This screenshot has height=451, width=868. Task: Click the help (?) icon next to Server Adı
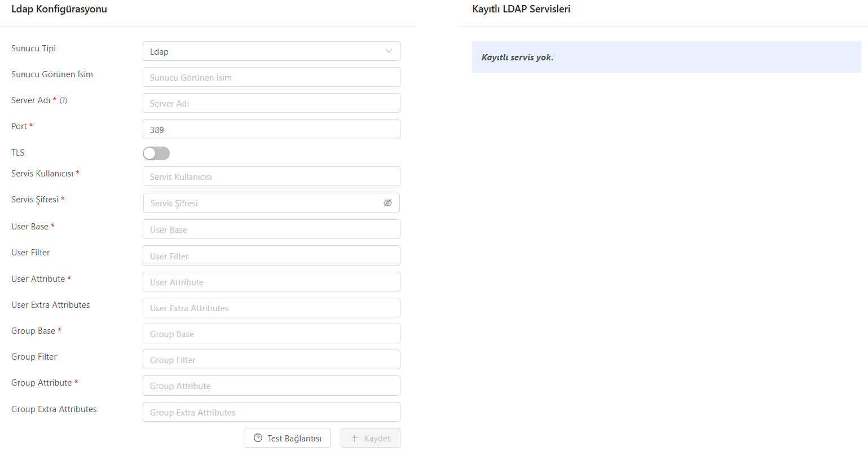(64, 100)
